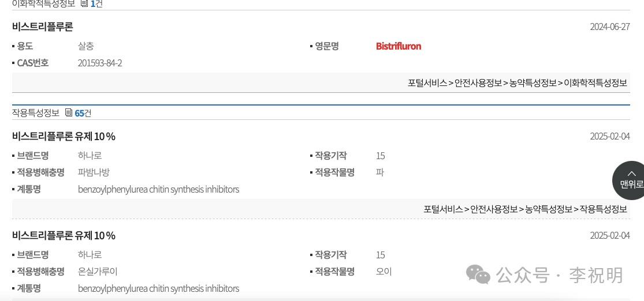The height and width of the screenshot is (301, 644).
Task: Click the WeChat logo watermark icon
Action: point(478,274)
